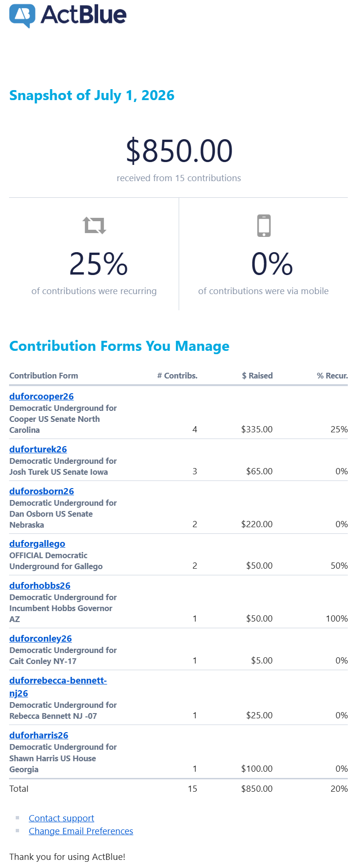Image resolution: width=354 pixels, height=868 pixels.
Task: Click the ActBlue logo icon
Action: coord(22,16)
